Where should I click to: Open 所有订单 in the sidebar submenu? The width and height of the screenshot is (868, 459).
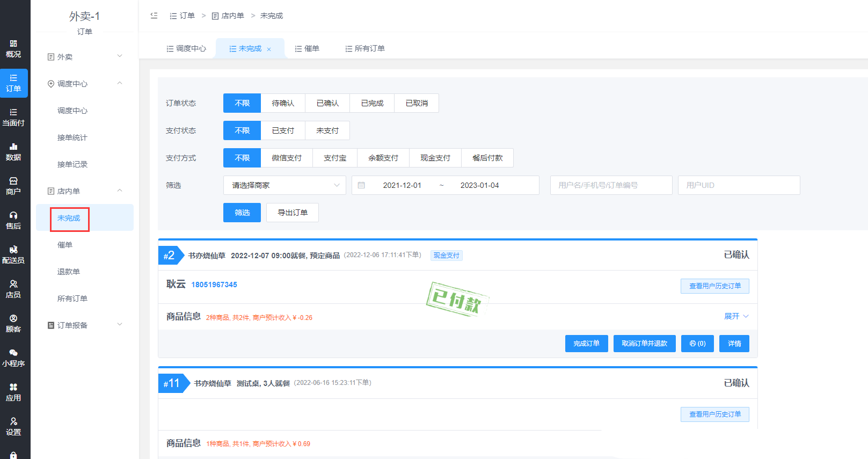coord(72,298)
